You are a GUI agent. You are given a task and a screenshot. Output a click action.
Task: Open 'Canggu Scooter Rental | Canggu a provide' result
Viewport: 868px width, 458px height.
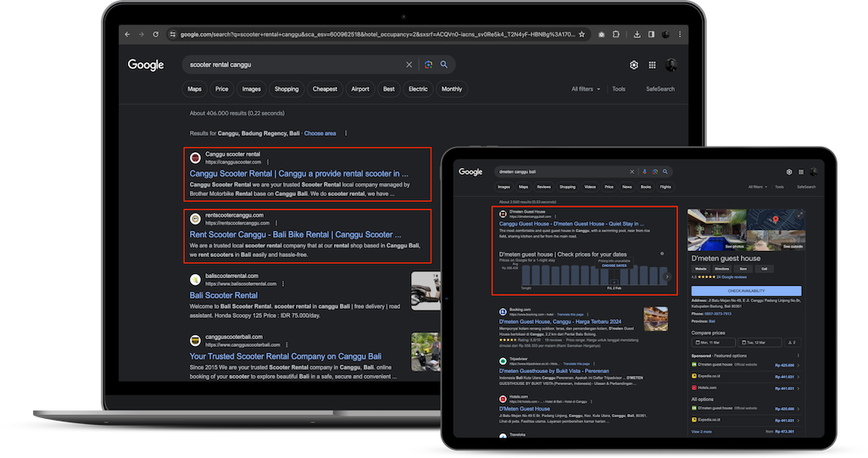(x=299, y=174)
